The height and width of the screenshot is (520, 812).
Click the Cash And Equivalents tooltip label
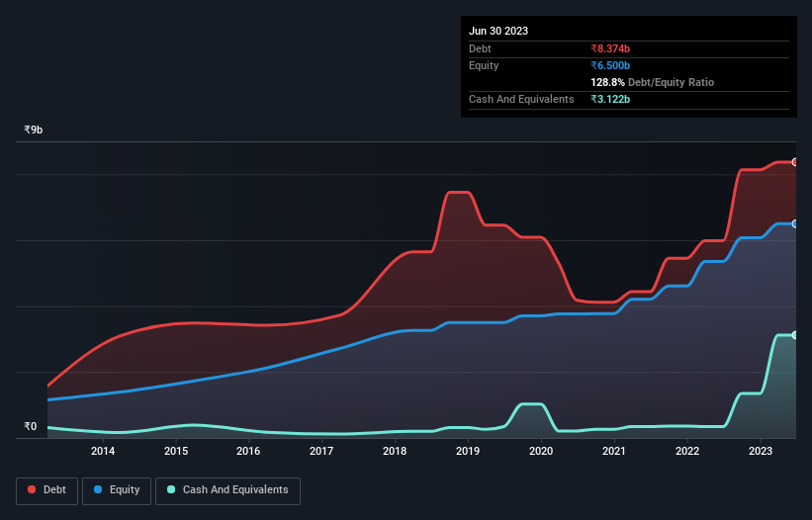point(521,99)
